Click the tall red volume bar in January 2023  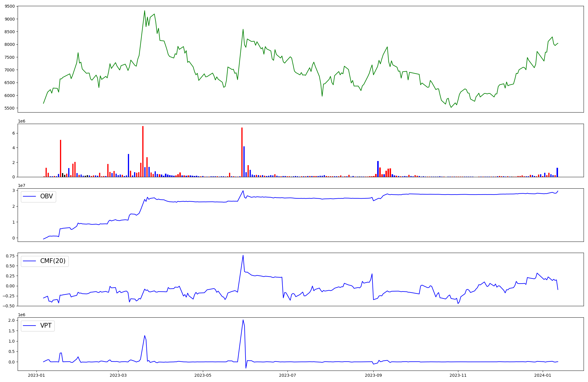coord(61,158)
